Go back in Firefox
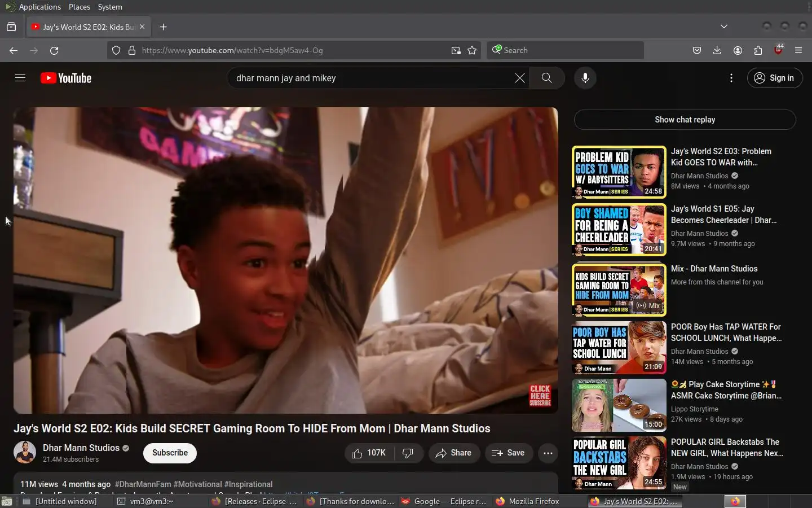Image resolution: width=812 pixels, height=508 pixels. point(14,50)
